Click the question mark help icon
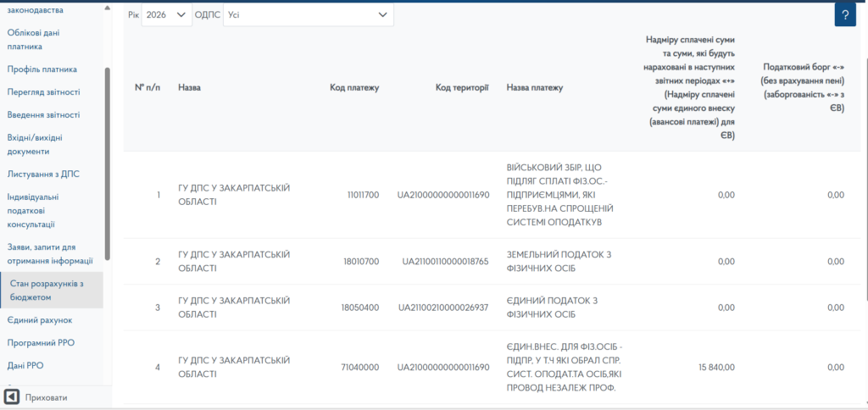Screen dimensions: 868x410 844,15
